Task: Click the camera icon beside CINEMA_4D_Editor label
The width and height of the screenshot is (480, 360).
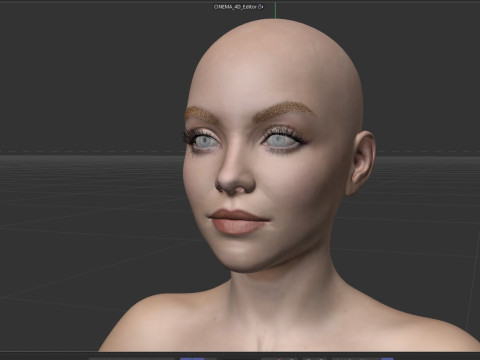Action: tap(261, 7)
